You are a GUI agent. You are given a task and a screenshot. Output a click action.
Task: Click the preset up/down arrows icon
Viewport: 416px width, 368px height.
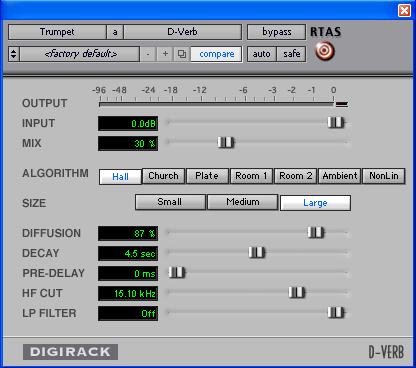point(14,54)
